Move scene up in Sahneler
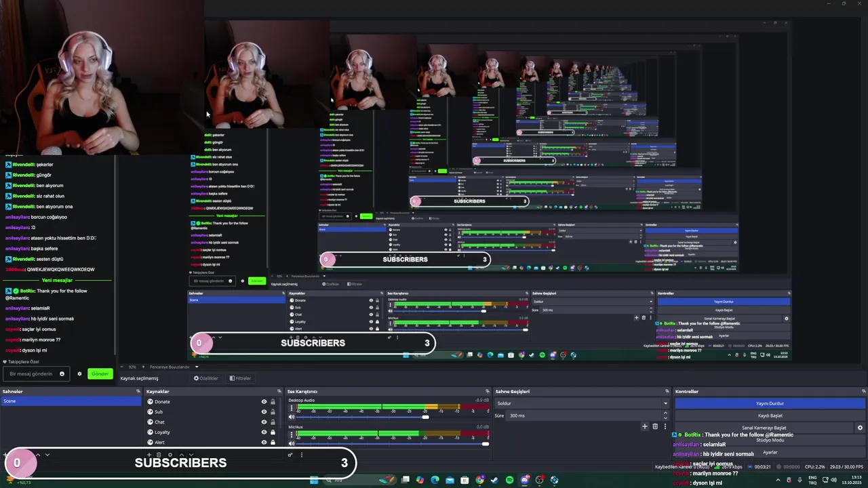Viewport: 868px width, 488px height. 38,454
